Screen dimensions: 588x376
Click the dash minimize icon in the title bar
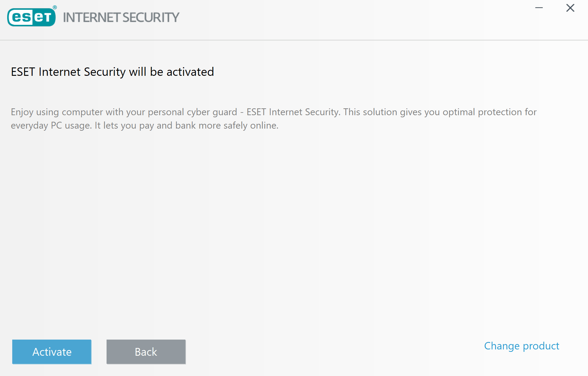coord(539,8)
